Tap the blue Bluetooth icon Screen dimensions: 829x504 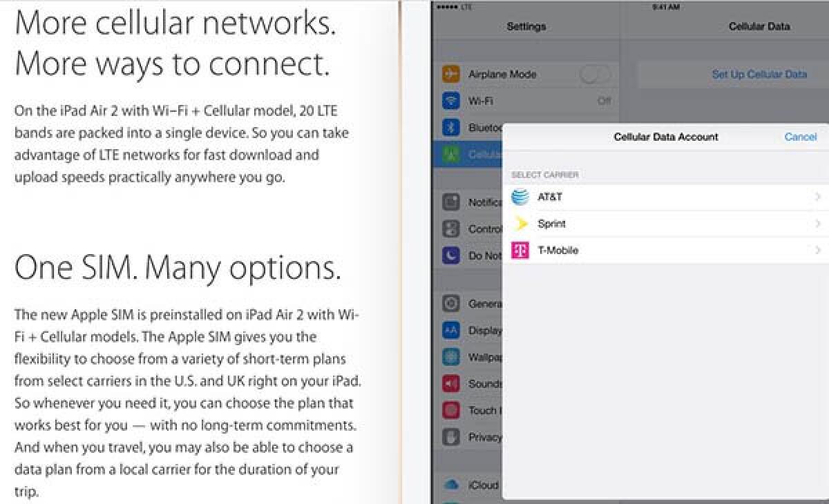coord(452,127)
